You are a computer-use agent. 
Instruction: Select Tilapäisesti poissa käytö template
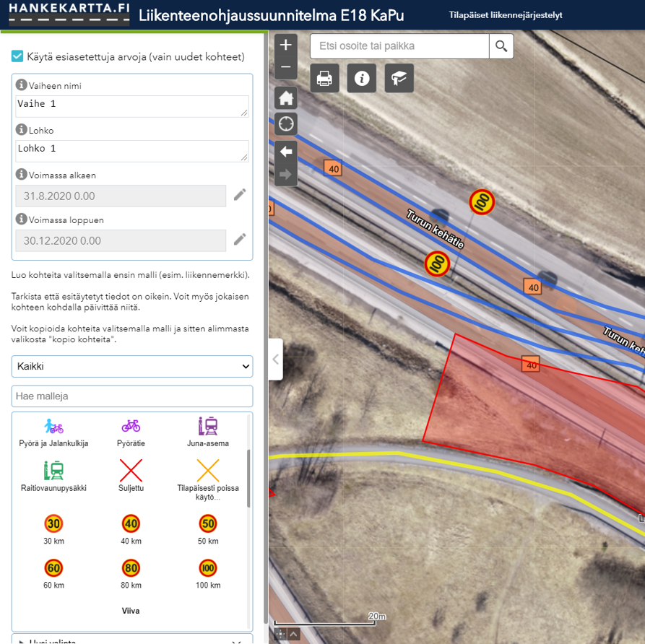208,480
